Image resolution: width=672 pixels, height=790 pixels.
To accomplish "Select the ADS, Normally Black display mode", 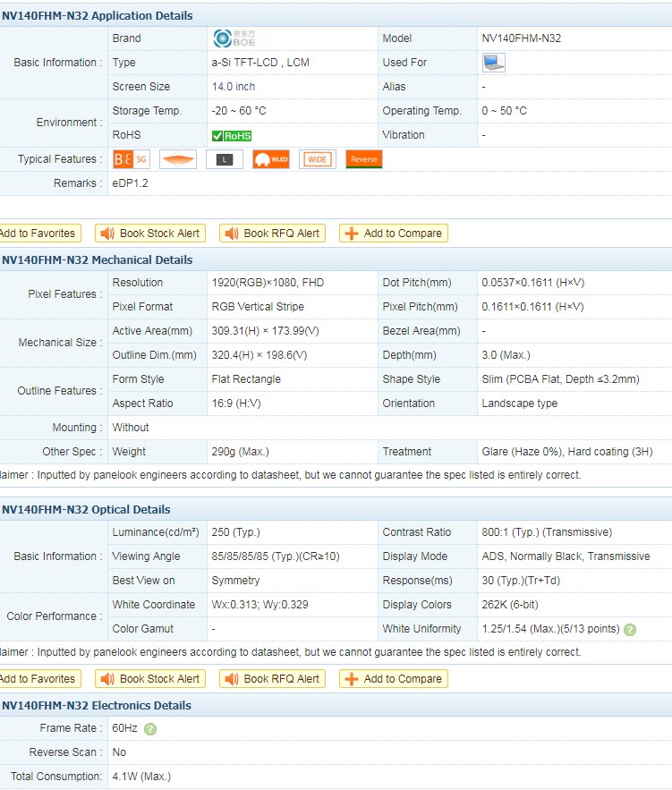I will coord(566,556).
